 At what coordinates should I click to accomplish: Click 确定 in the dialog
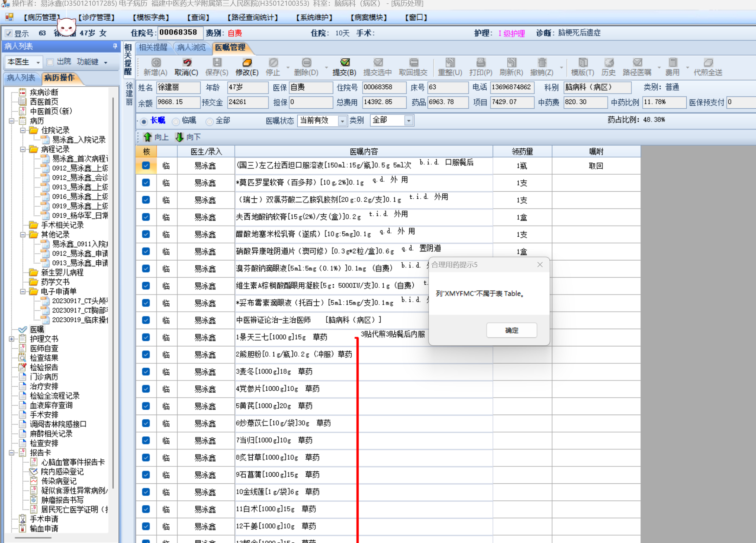[511, 330]
